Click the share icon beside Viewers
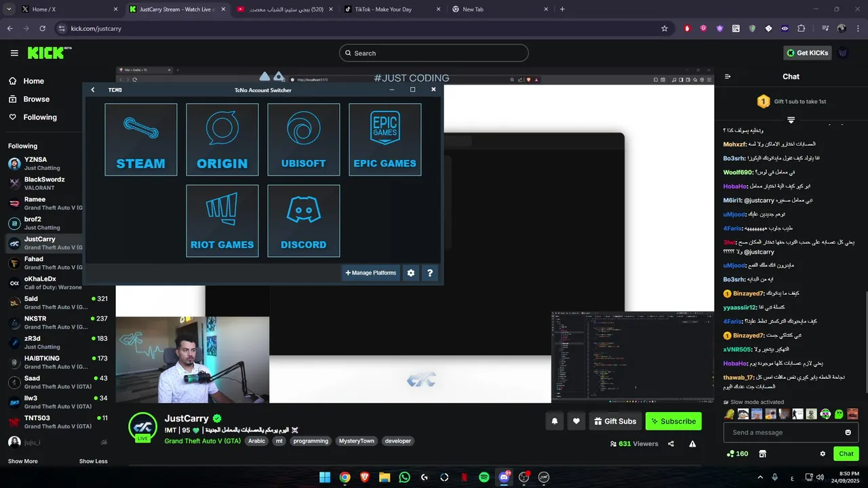Image resolution: width=868 pixels, height=488 pixels. coord(671,444)
